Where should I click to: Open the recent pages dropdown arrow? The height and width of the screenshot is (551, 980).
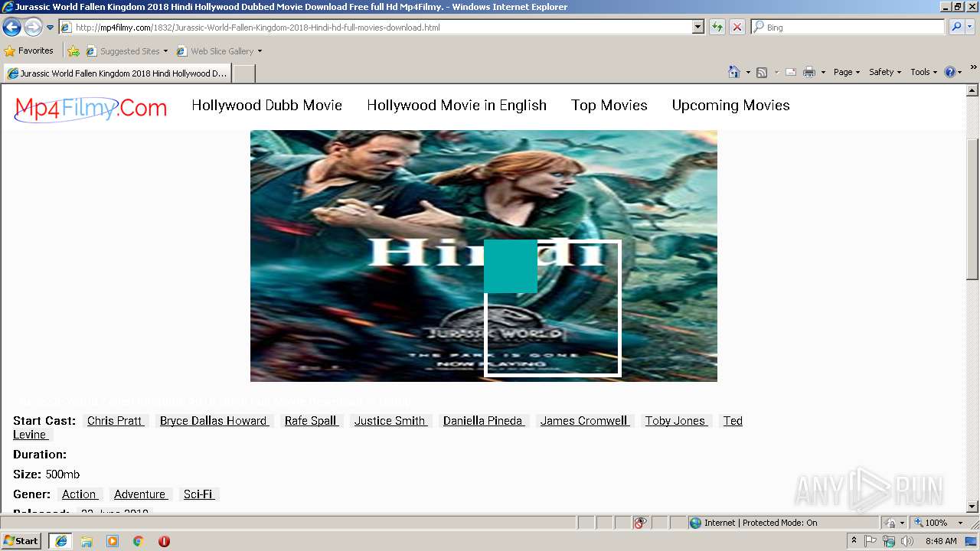tap(51, 28)
